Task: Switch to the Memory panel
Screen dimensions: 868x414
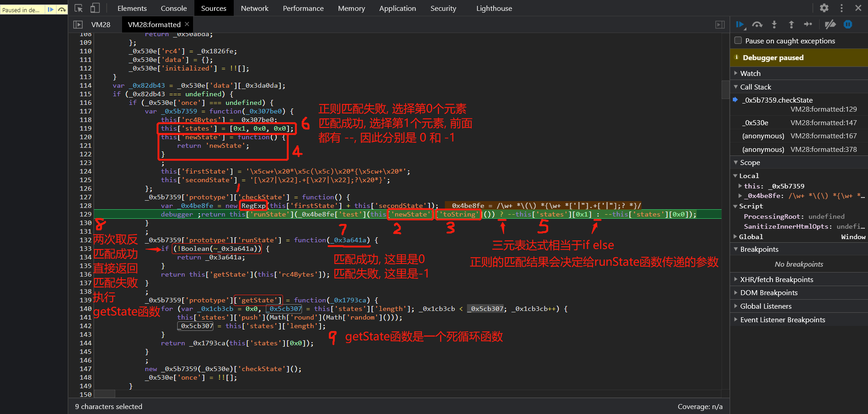Action: [351, 8]
